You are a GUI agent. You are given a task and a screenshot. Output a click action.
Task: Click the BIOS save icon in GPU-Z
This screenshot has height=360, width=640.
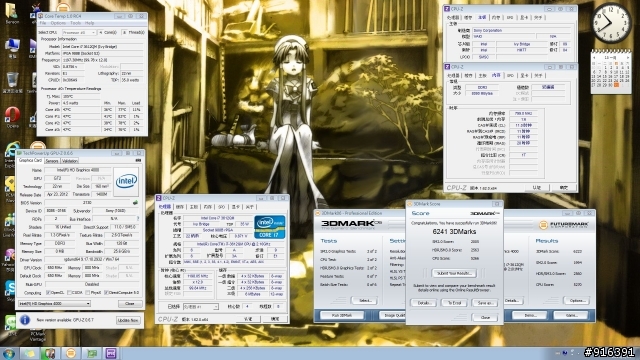point(135,202)
